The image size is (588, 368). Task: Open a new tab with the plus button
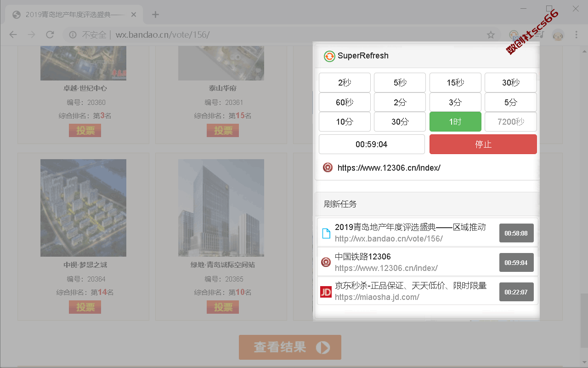155,14
